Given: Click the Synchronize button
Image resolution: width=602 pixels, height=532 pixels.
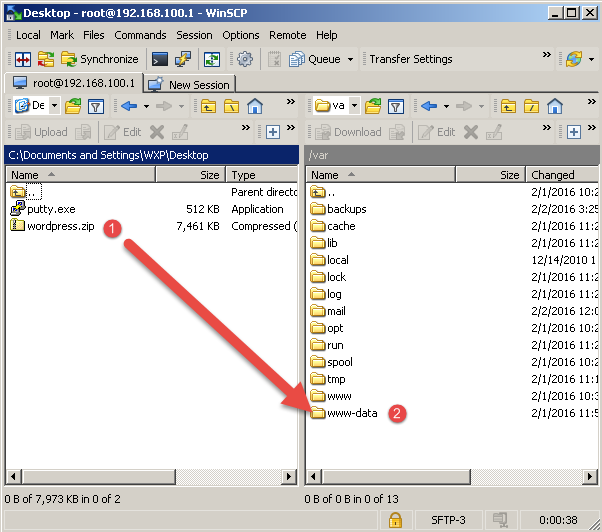Looking at the screenshot, I should [99, 59].
